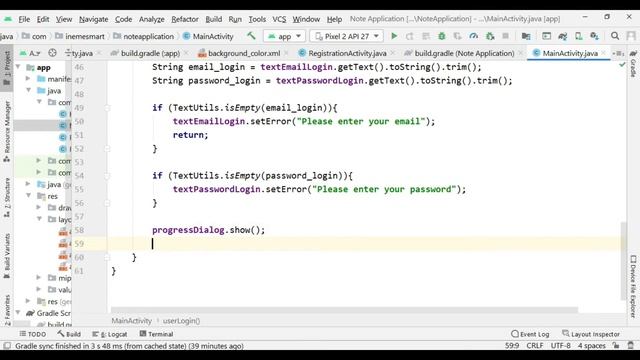The image size is (640, 360).
Task: Open the app run configuration dropdown
Action: [x=284, y=36]
